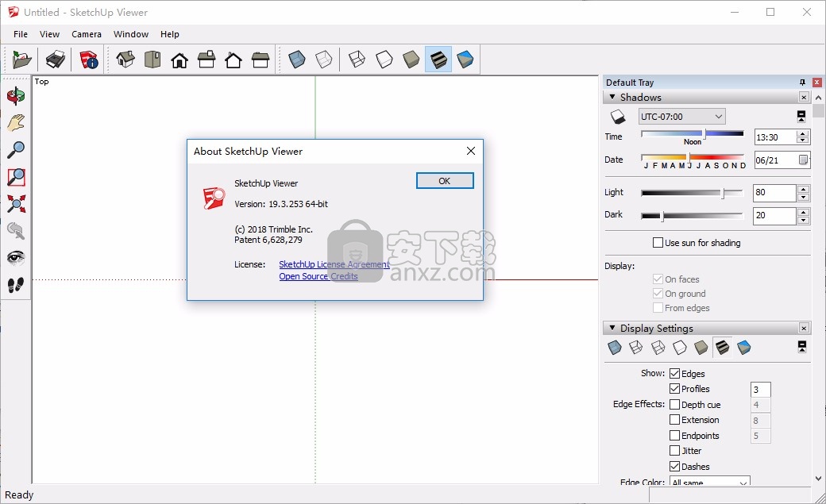Select Shaded With Textures icon in Display Settings
The width and height of the screenshot is (826, 504).
tap(723, 348)
